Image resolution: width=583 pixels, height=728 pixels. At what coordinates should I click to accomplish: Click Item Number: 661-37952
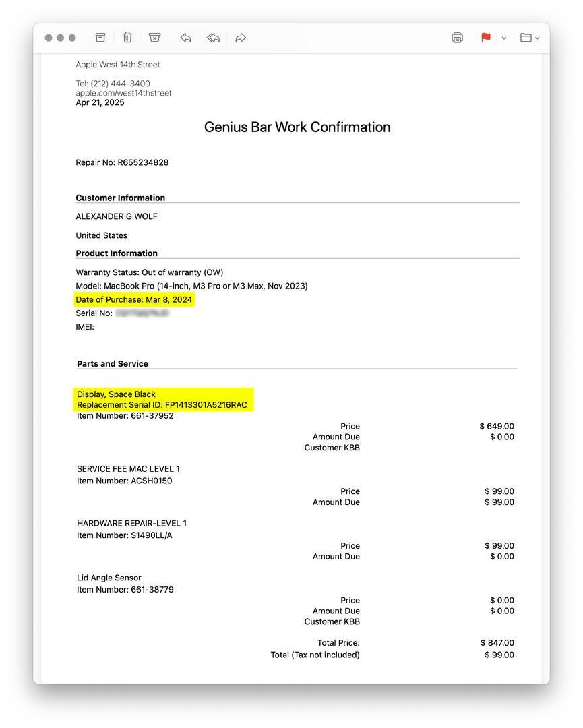click(125, 415)
